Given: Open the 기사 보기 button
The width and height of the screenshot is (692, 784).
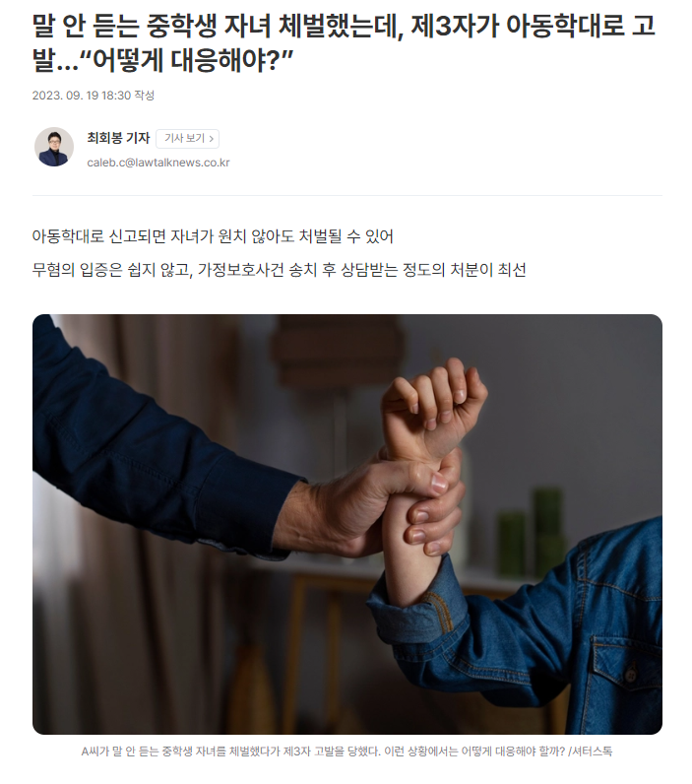Looking at the screenshot, I should (x=187, y=139).
